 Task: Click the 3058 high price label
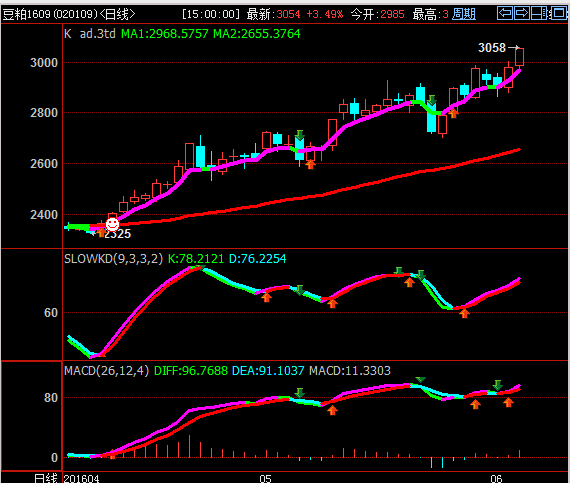(492, 48)
